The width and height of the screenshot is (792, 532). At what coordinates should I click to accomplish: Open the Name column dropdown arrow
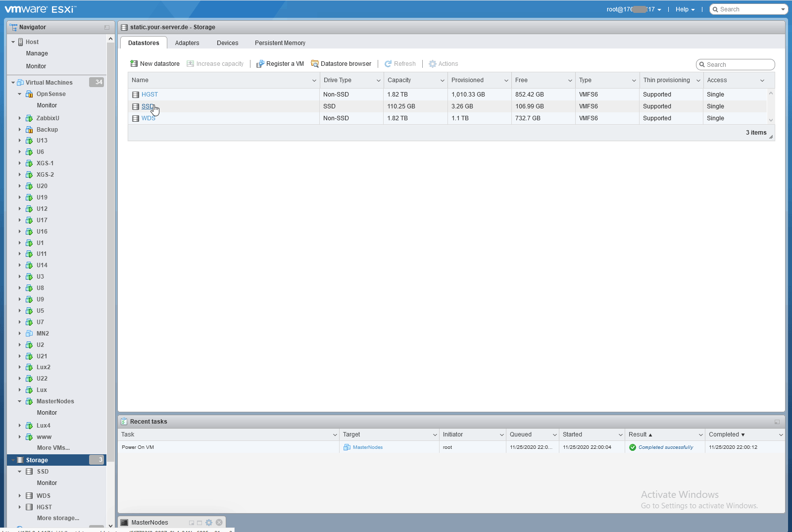tap(314, 81)
